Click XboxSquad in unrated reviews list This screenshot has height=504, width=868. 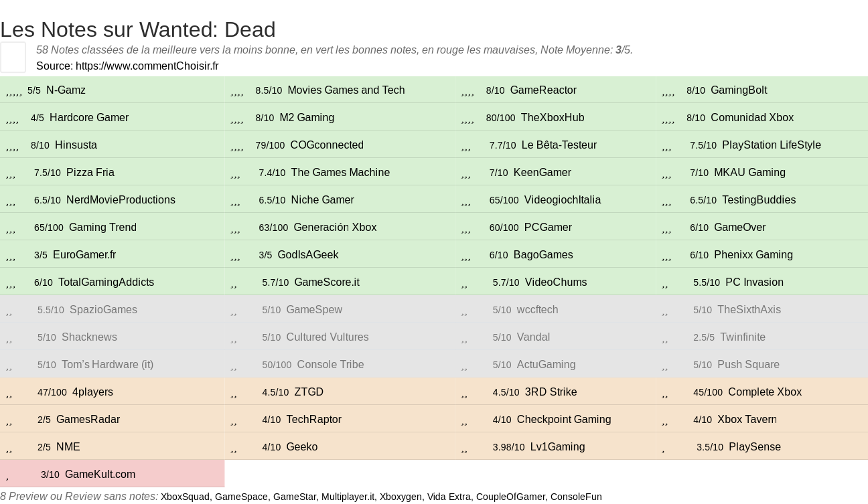point(185,497)
